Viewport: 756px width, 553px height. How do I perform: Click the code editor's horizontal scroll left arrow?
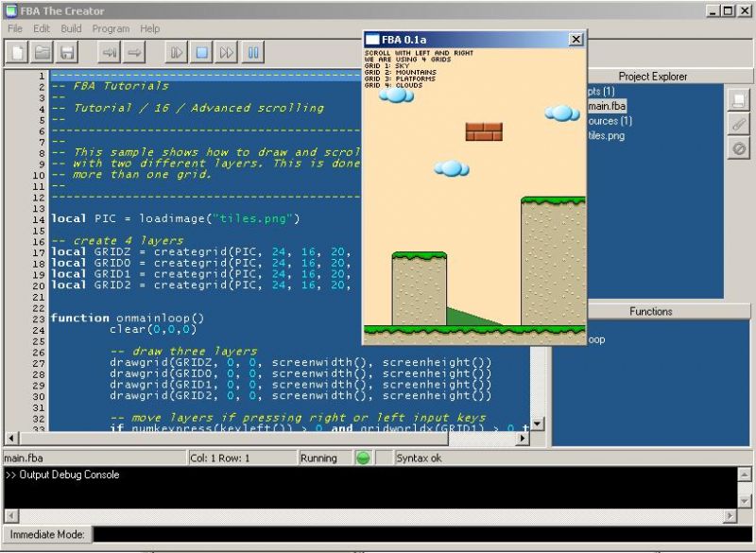pyautogui.click(x=11, y=439)
